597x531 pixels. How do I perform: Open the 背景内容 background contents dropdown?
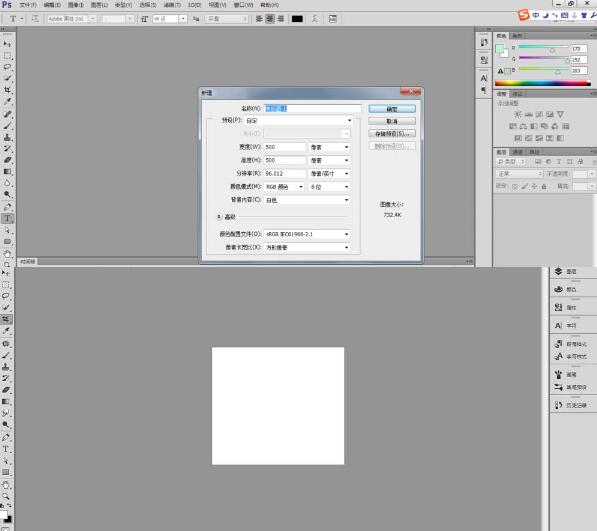(x=307, y=200)
